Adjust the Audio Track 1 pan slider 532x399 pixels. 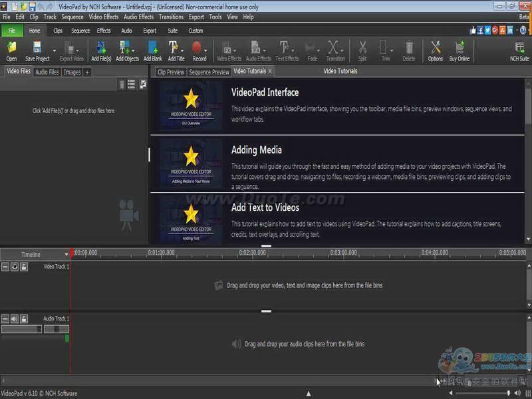[x=57, y=329]
